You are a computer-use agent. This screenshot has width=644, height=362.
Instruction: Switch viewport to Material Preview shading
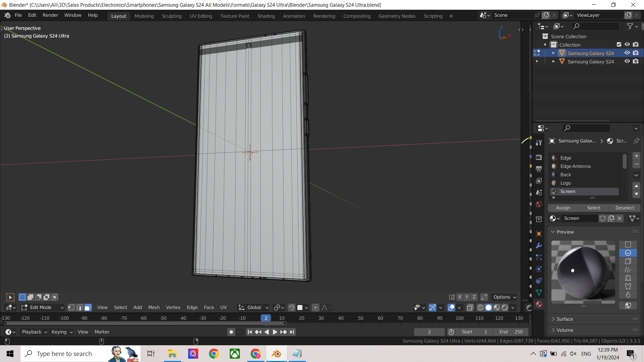[496, 307]
